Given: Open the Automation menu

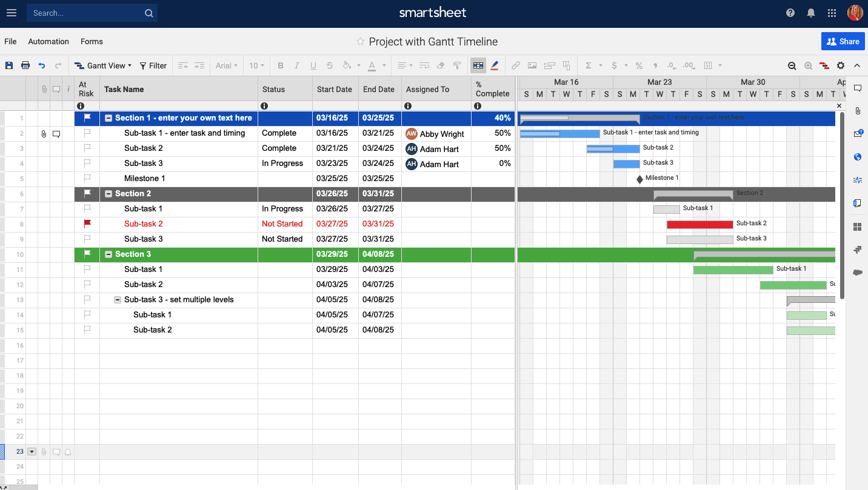Looking at the screenshot, I should (48, 41).
